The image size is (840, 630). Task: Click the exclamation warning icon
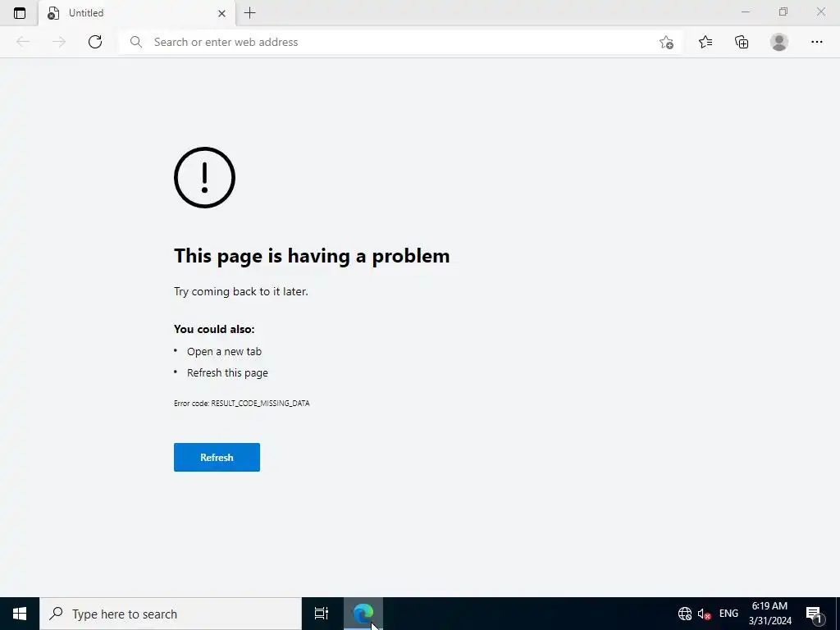pyautogui.click(x=204, y=177)
